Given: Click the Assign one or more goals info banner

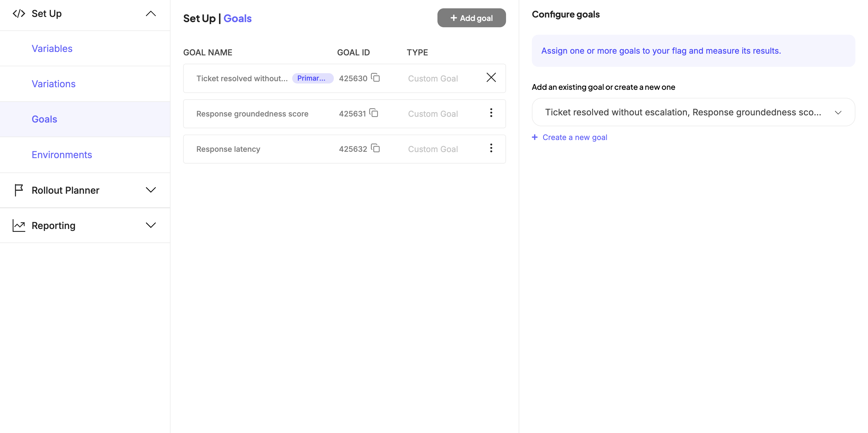Looking at the screenshot, I should point(693,51).
